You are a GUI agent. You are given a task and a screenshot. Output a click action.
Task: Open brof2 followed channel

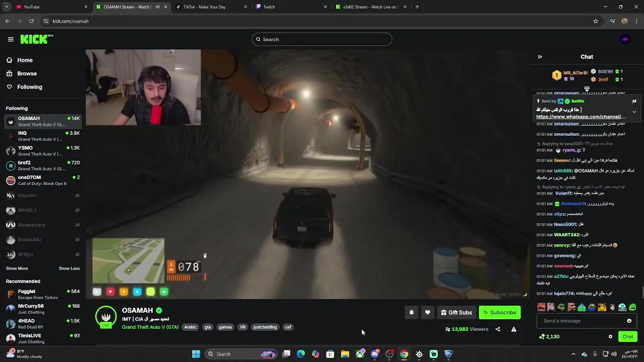tap(43, 165)
